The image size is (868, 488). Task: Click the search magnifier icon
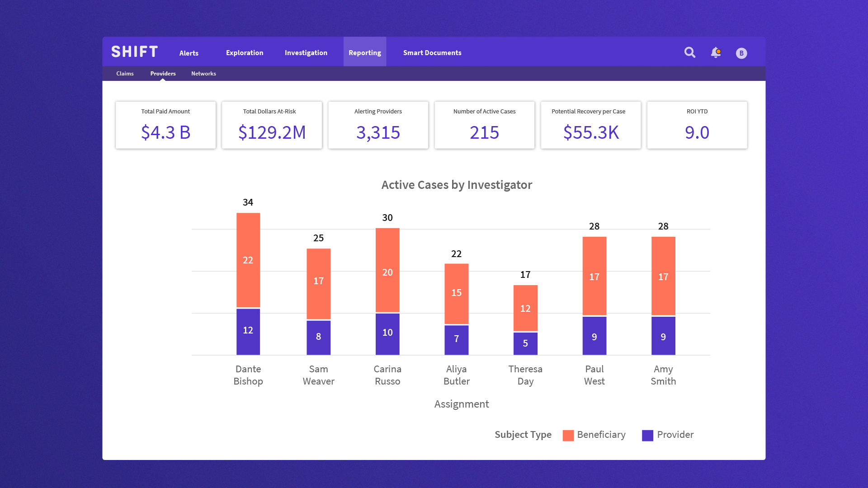[x=689, y=52]
